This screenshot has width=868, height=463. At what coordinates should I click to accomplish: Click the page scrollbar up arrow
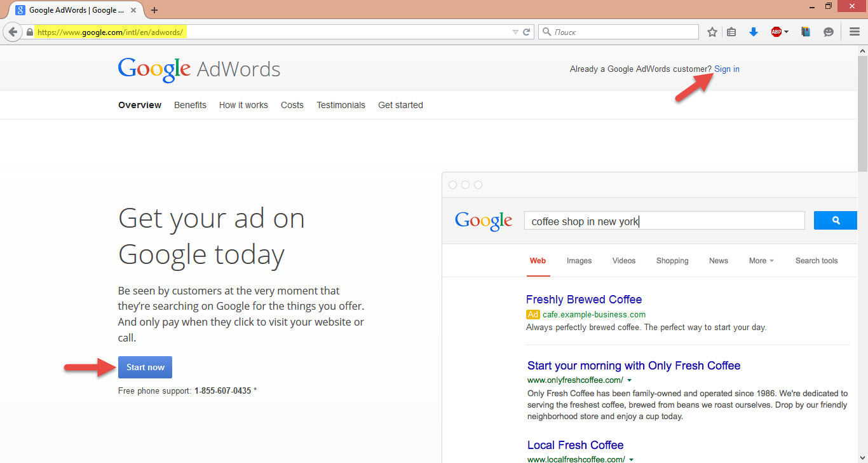pyautogui.click(x=862, y=52)
